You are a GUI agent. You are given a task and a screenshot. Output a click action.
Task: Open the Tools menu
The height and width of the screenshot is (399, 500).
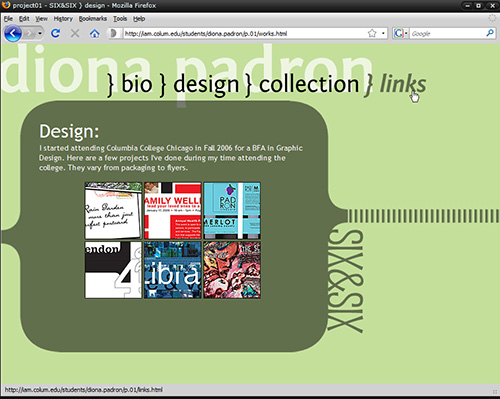click(120, 19)
